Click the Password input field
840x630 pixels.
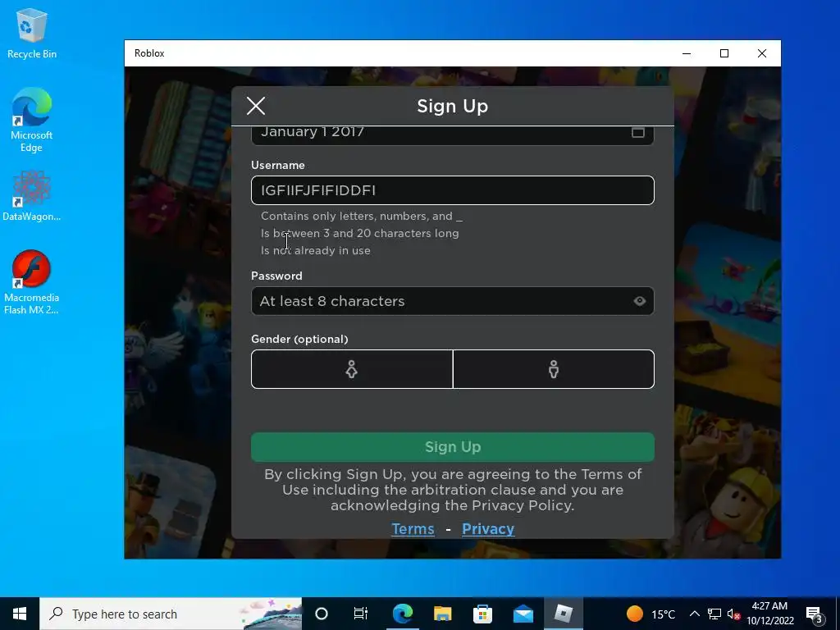point(453,301)
